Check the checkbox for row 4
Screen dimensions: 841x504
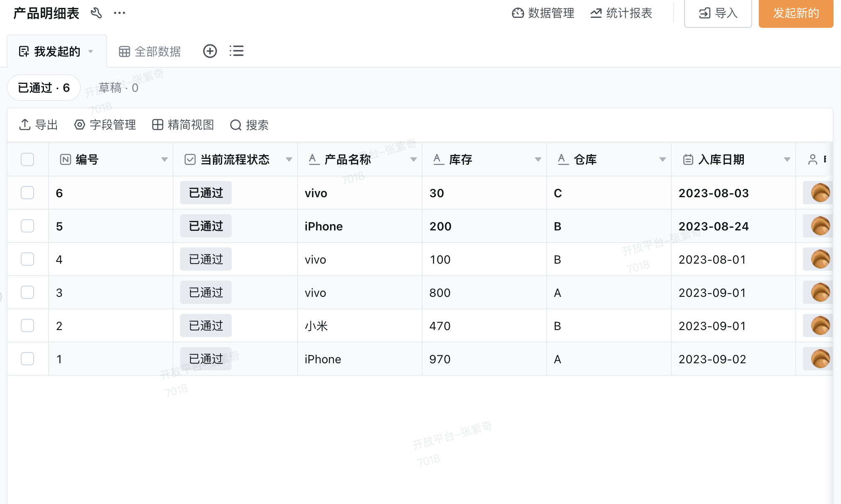(x=27, y=259)
